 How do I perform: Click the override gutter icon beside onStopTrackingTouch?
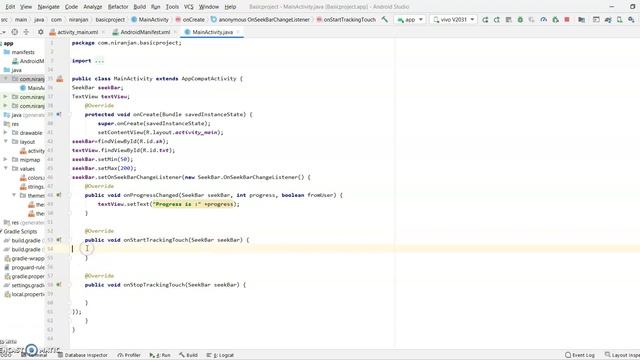point(59,285)
